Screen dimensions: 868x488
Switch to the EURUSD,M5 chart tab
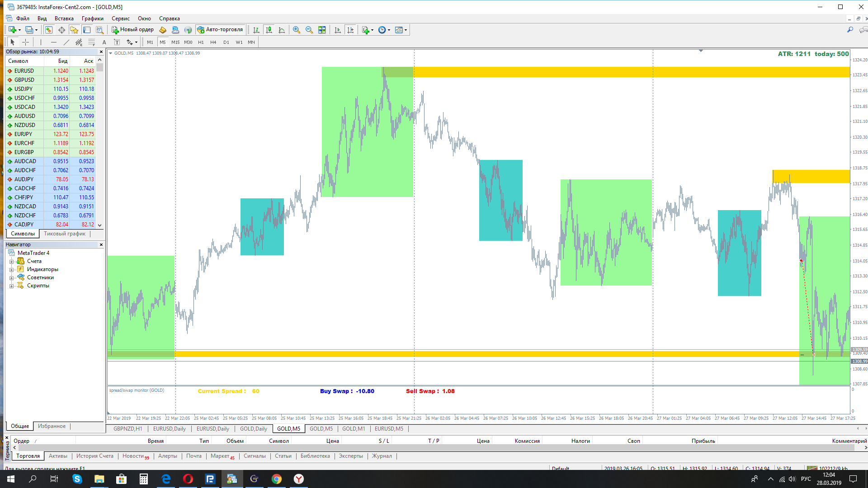[389, 429]
